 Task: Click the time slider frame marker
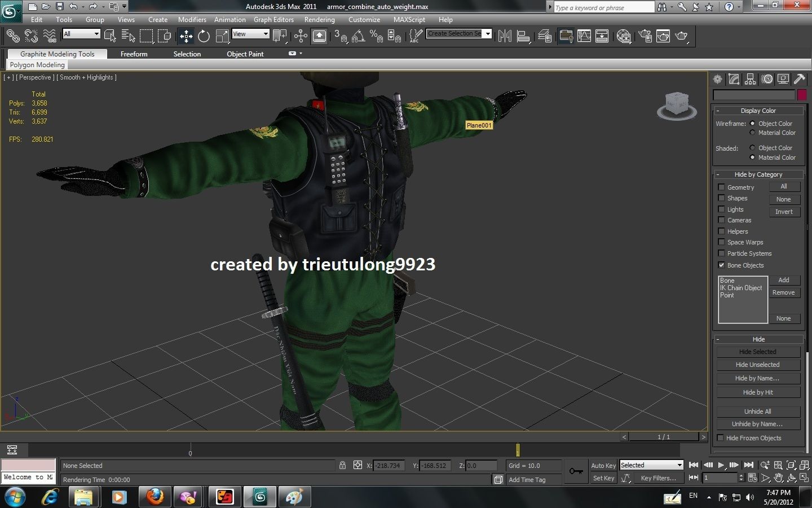[518, 450]
